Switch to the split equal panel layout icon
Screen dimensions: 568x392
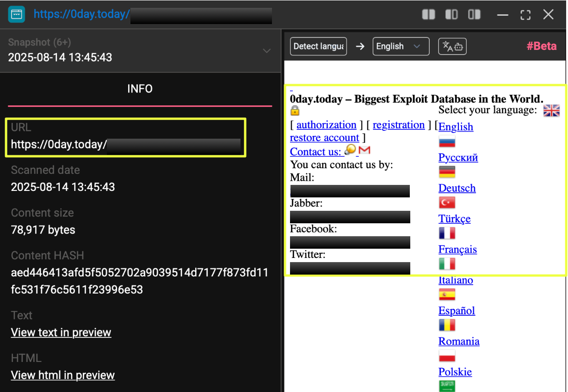click(x=428, y=15)
